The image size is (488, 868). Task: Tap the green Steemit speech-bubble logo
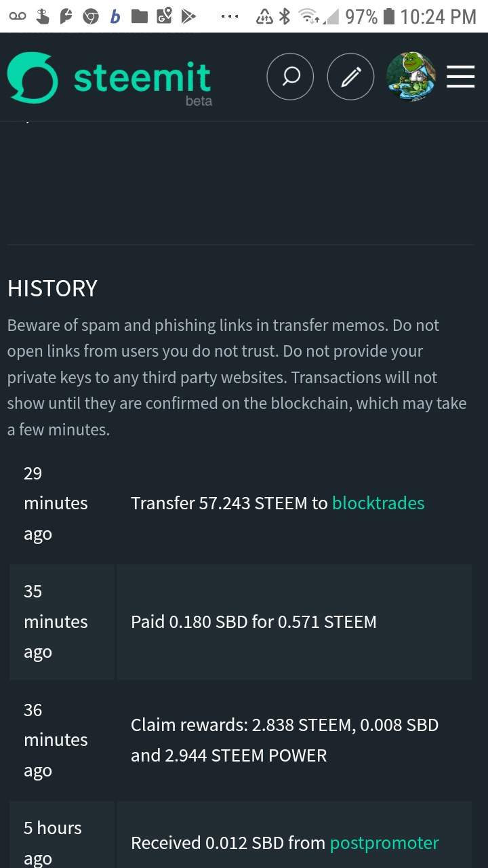pos(33,77)
